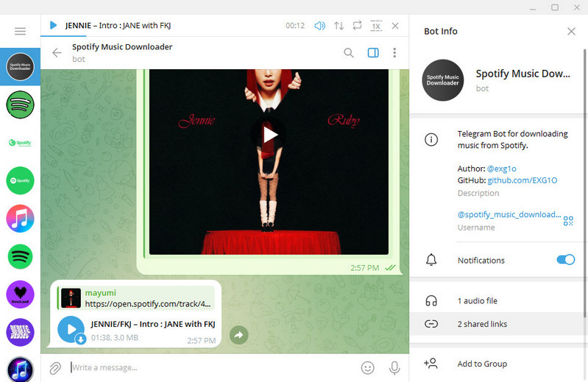Toggle the Notifications switch off
Screen dimensions: 588x382
[565, 260]
